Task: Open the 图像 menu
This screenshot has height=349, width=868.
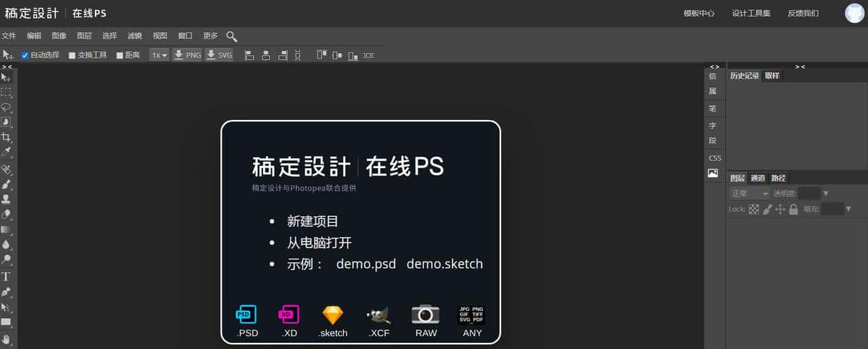Action: click(59, 36)
